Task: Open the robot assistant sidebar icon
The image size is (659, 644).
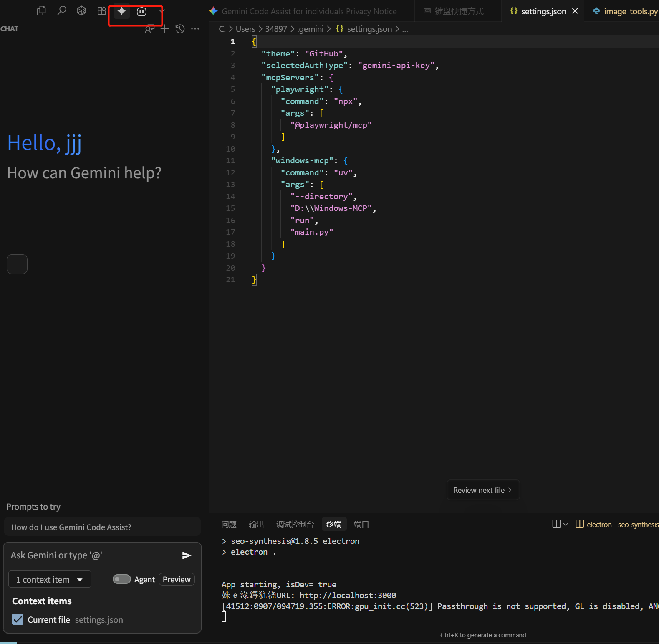Action: click(141, 11)
